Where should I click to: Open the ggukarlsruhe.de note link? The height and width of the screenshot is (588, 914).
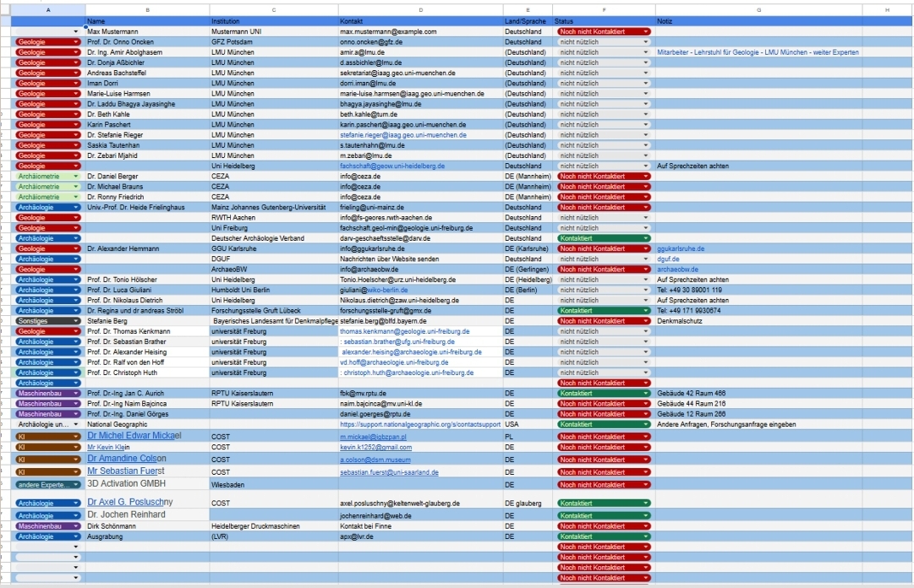681,248
